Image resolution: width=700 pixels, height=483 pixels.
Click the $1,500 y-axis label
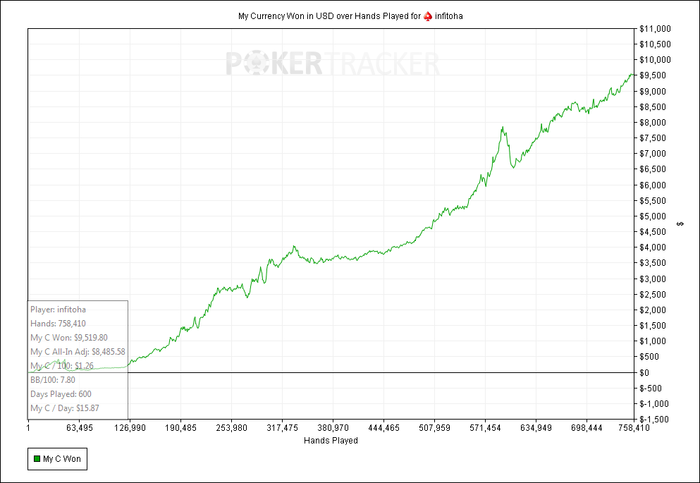(653, 325)
